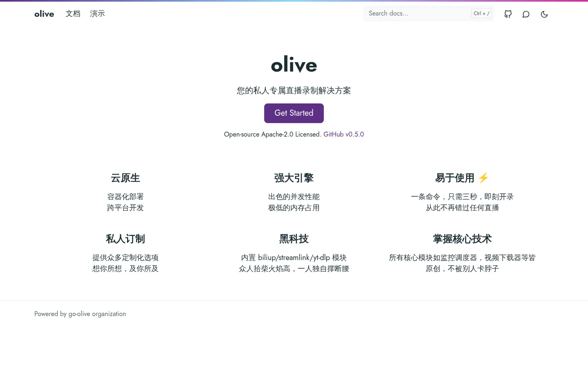Screen dimensions: 588x368
Task: Click the text 想你所想，及你所及
Action: (125, 269)
